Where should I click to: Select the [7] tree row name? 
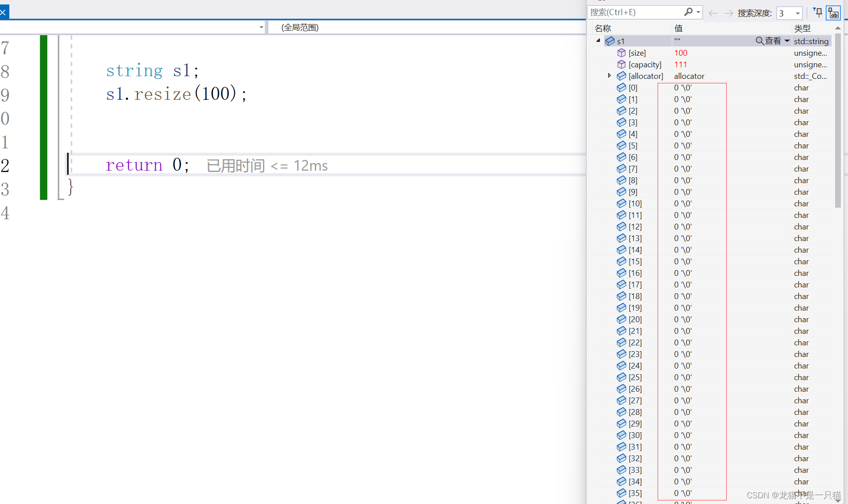633,168
